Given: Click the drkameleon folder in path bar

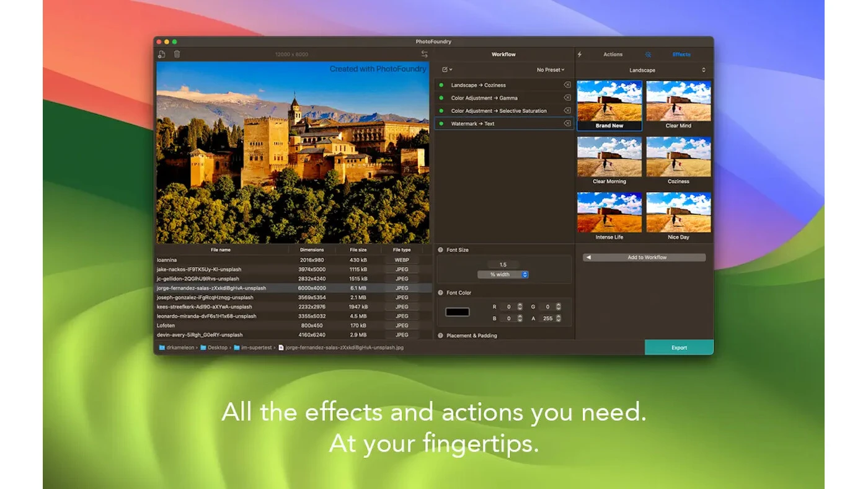Looking at the screenshot, I should pyautogui.click(x=178, y=348).
